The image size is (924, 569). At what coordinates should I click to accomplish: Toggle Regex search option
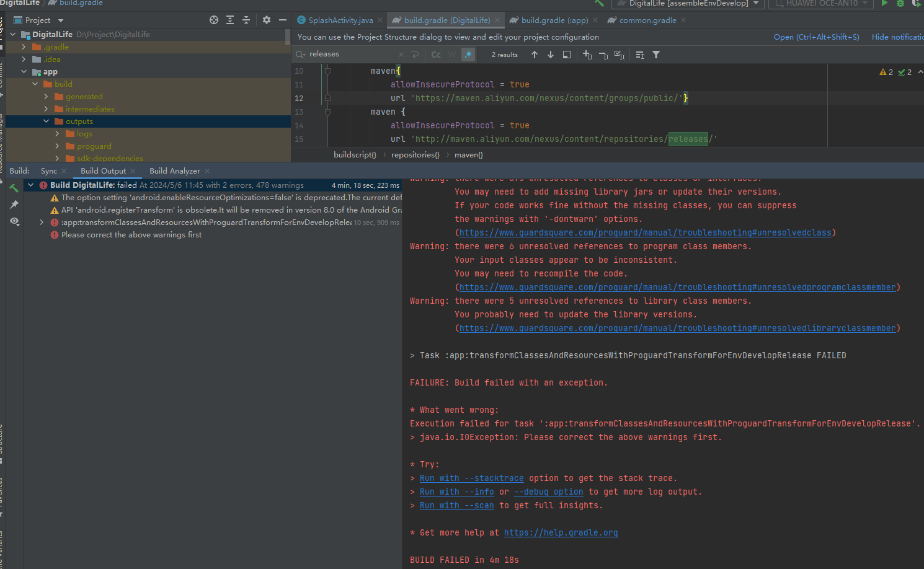(468, 55)
